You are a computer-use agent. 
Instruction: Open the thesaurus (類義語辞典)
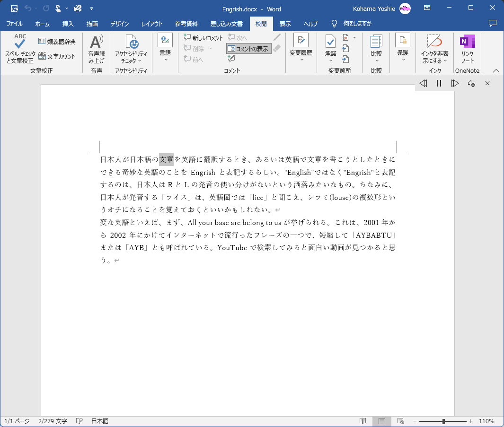point(57,42)
